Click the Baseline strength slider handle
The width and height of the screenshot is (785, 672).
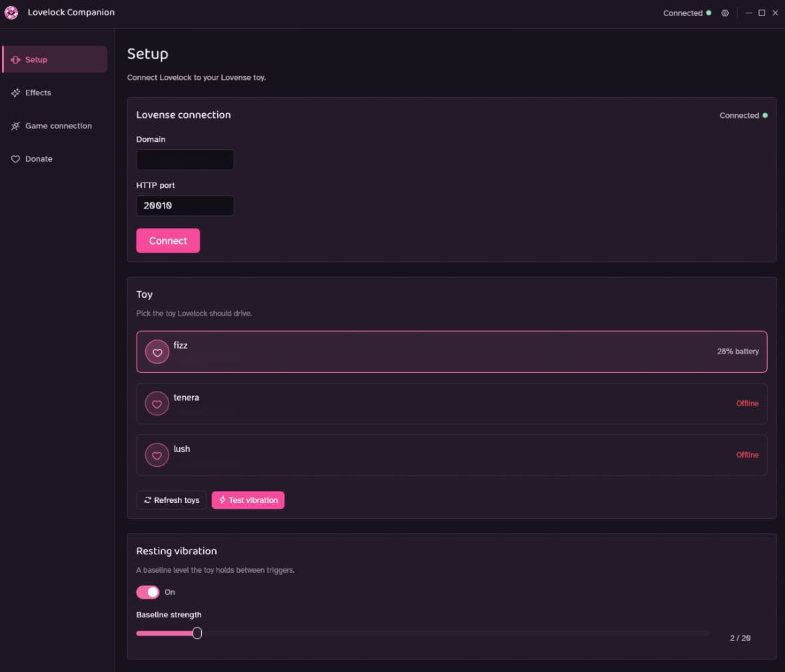point(197,633)
